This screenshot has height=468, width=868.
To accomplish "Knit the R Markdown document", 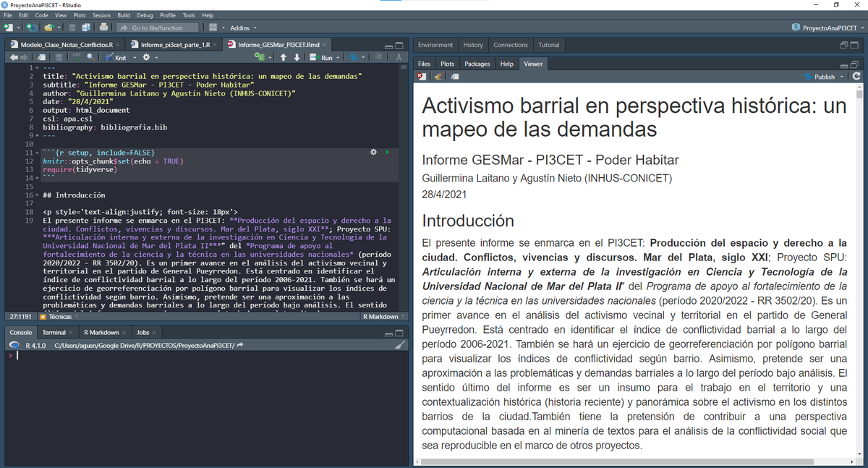I will (x=115, y=57).
